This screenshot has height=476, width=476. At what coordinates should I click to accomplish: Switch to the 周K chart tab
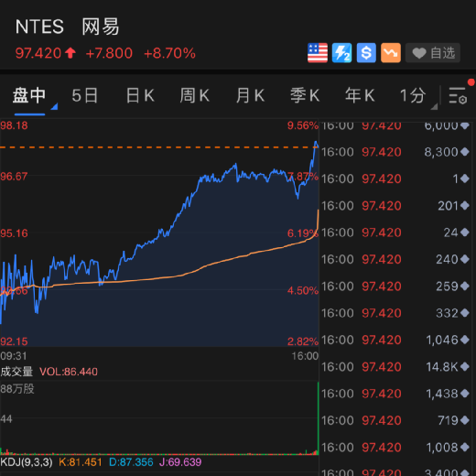click(x=195, y=95)
